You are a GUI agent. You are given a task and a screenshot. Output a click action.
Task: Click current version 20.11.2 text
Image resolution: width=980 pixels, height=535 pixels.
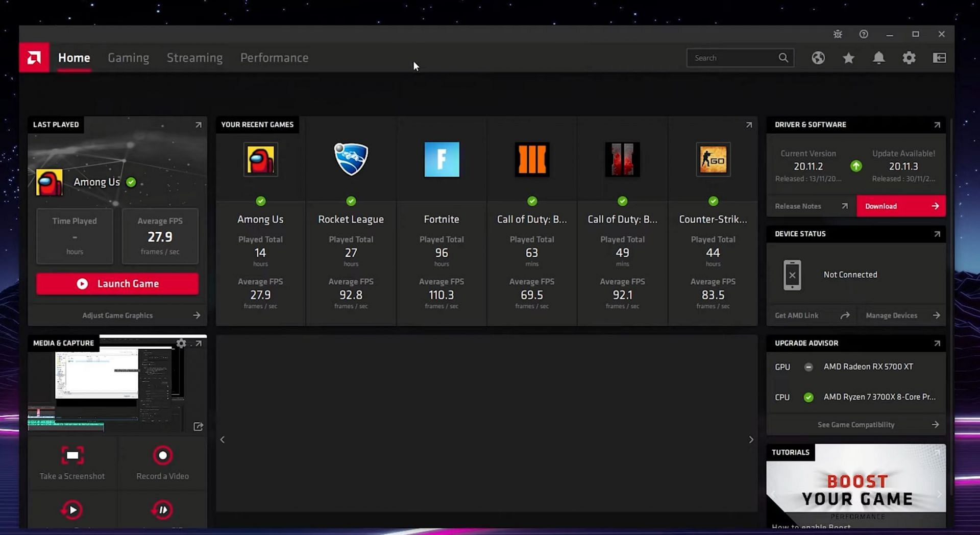pos(808,166)
